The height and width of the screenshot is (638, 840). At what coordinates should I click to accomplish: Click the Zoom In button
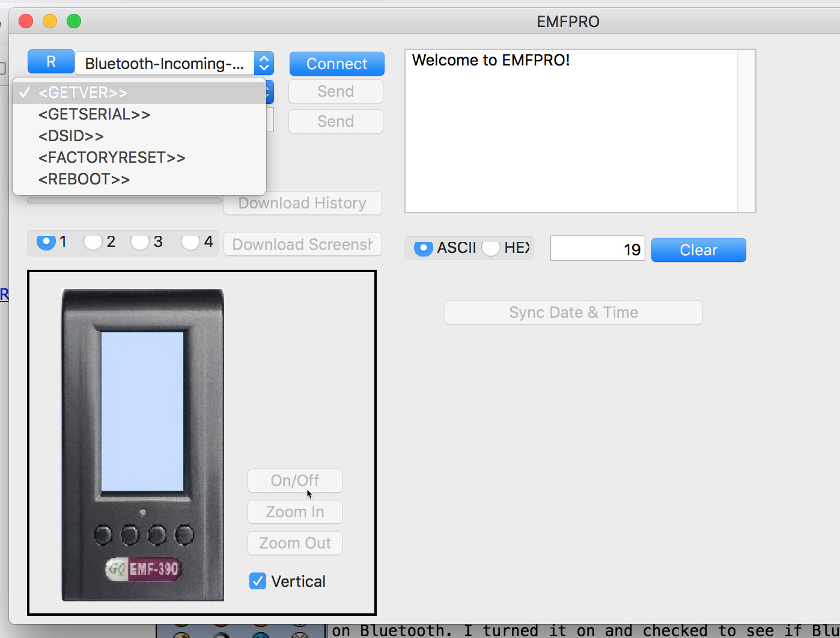(295, 512)
